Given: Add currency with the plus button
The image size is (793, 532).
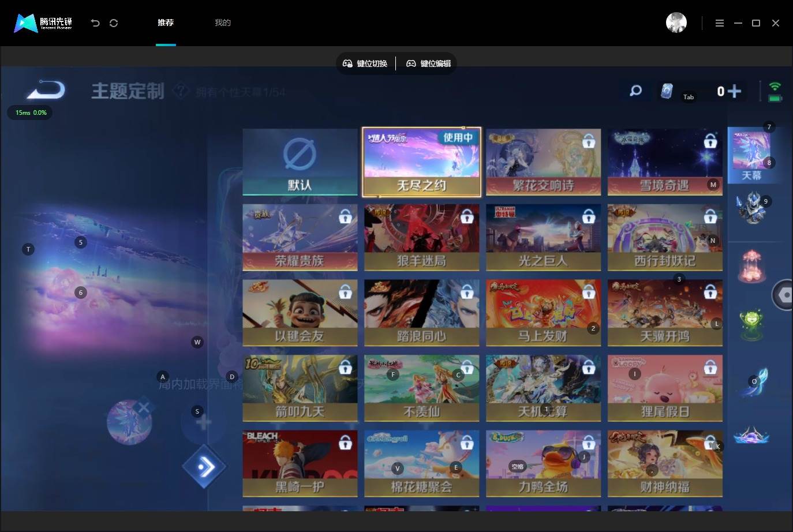Looking at the screenshot, I should point(734,91).
